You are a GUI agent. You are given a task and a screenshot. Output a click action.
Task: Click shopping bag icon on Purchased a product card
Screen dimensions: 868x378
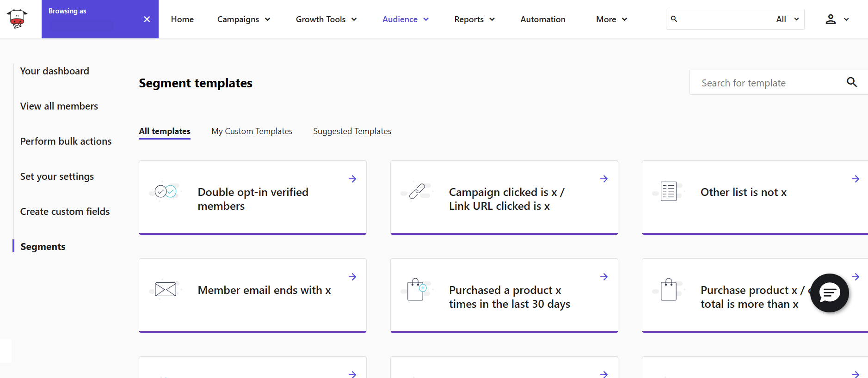point(417,289)
